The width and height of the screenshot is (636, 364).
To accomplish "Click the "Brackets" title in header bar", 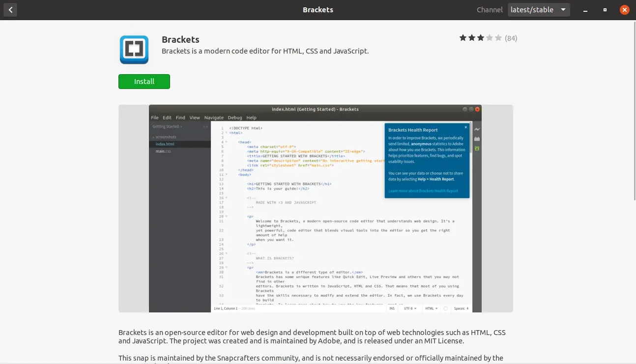I will coord(318,10).
